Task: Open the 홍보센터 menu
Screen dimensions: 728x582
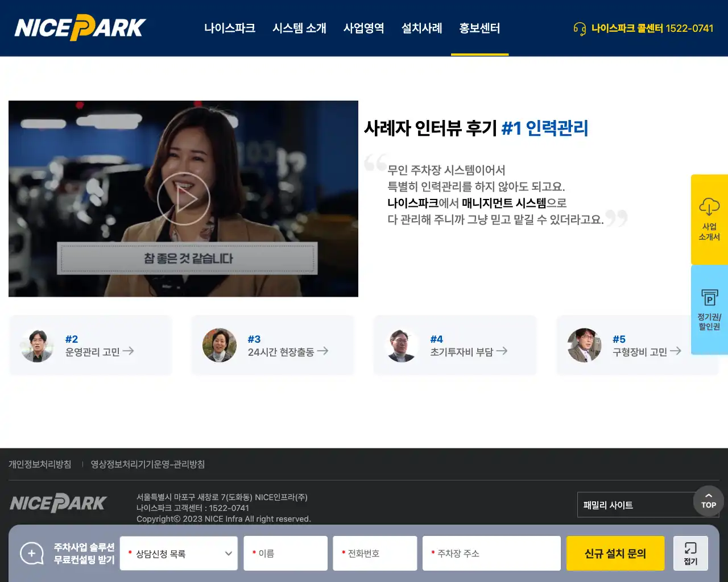Action: pos(480,28)
